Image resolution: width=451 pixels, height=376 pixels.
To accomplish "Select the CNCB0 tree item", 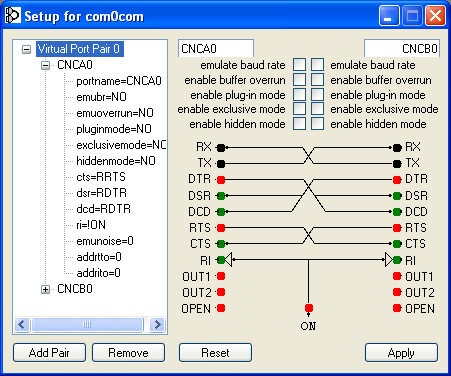I will coord(75,289).
